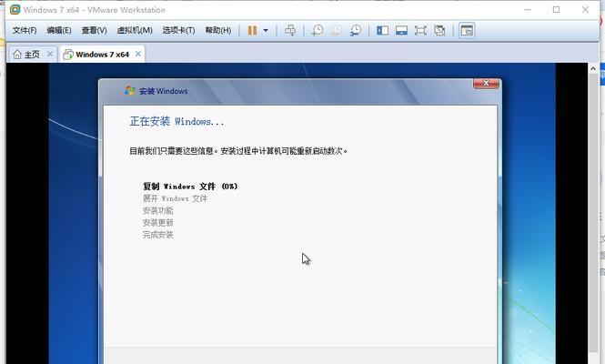Image resolution: width=605 pixels, height=364 pixels.
Task: Click the vertical scrollbar of the VM view
Action: tap(593, 212)
